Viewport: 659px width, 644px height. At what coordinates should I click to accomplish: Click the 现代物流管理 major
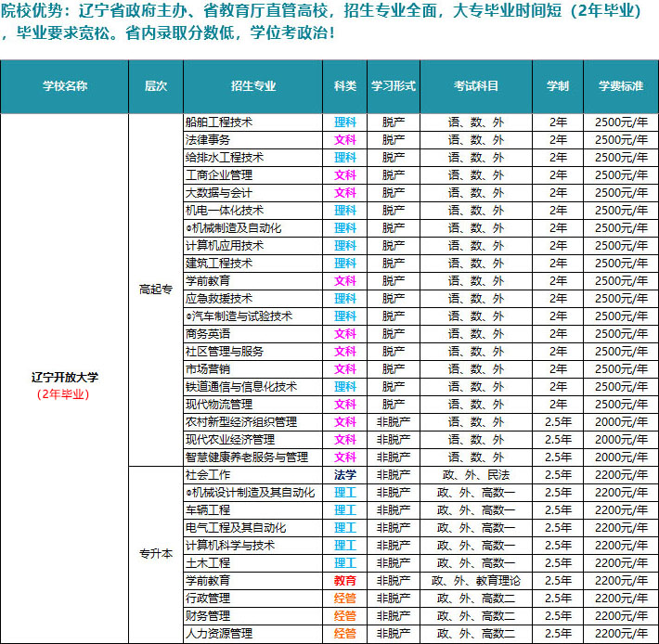[219, 405]
